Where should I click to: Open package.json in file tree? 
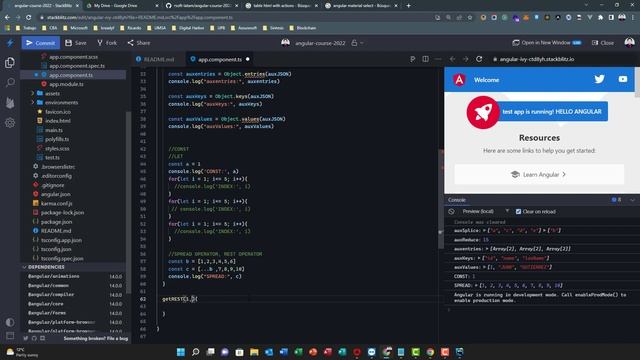[x=56, y=222]
